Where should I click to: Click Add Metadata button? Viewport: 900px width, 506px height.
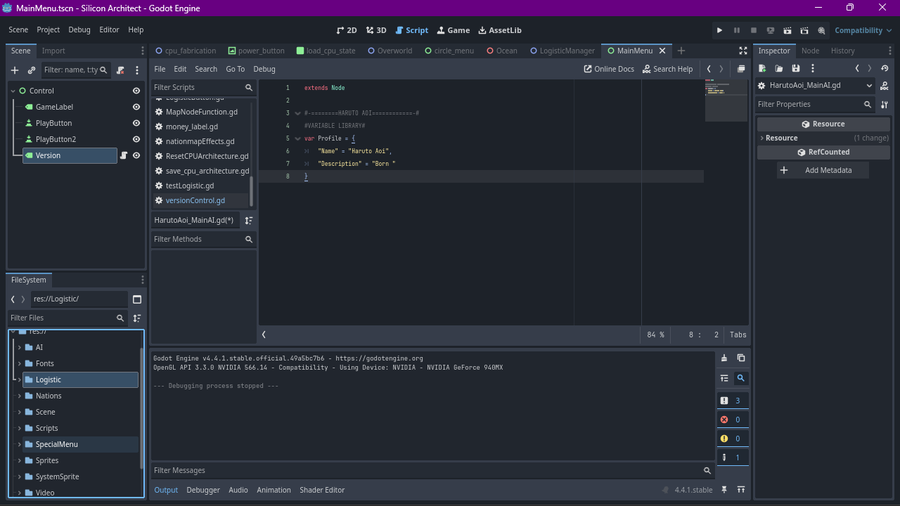pyautogui.click(x=823, y=170)
